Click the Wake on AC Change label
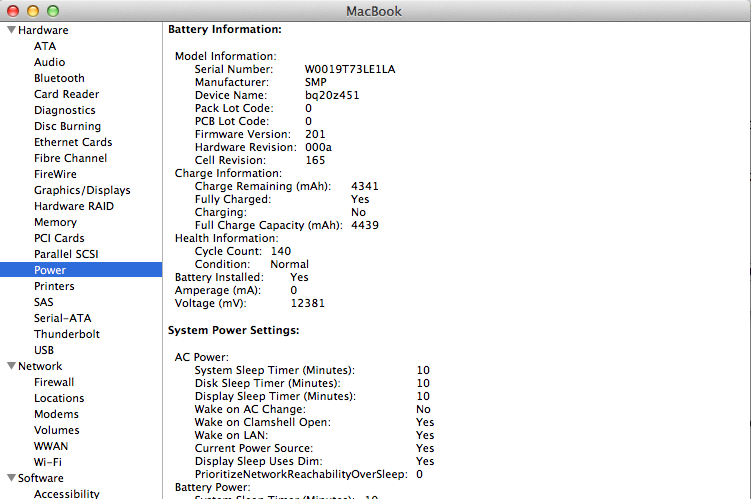The width and height of the screenshot is (751, 499). tap(250, 409)
